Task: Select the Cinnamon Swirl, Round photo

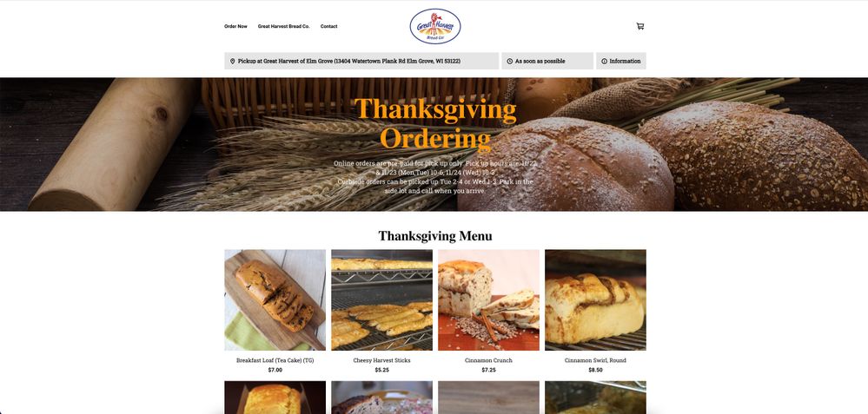Action: tap(596, 299)
